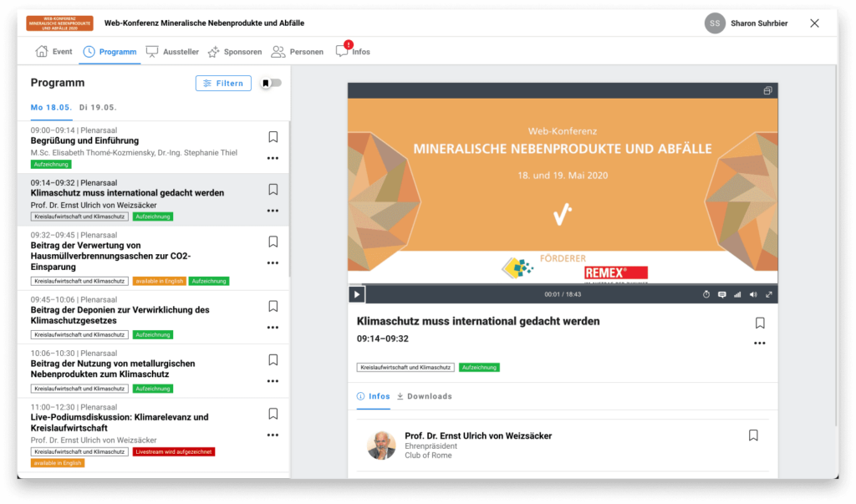This screenshot has height=504, width=856.
Task: Open the Aussteller section icon
Action: tap(152, 51)
